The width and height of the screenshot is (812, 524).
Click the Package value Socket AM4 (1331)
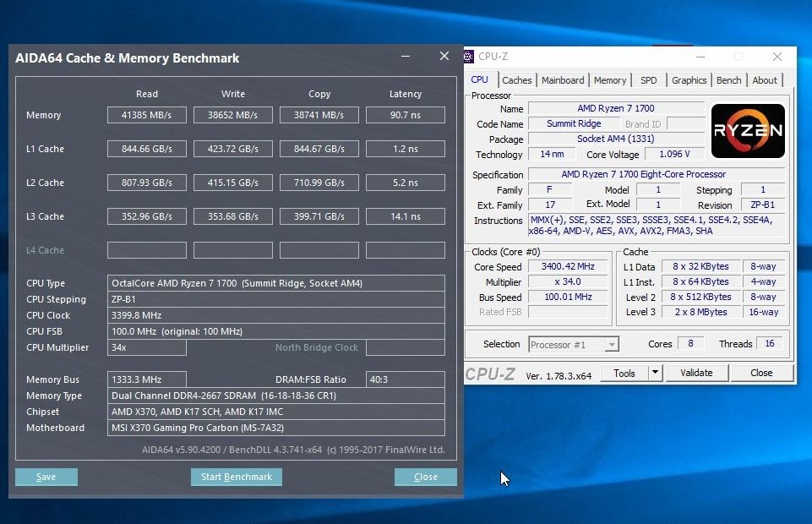pos(616,139)
